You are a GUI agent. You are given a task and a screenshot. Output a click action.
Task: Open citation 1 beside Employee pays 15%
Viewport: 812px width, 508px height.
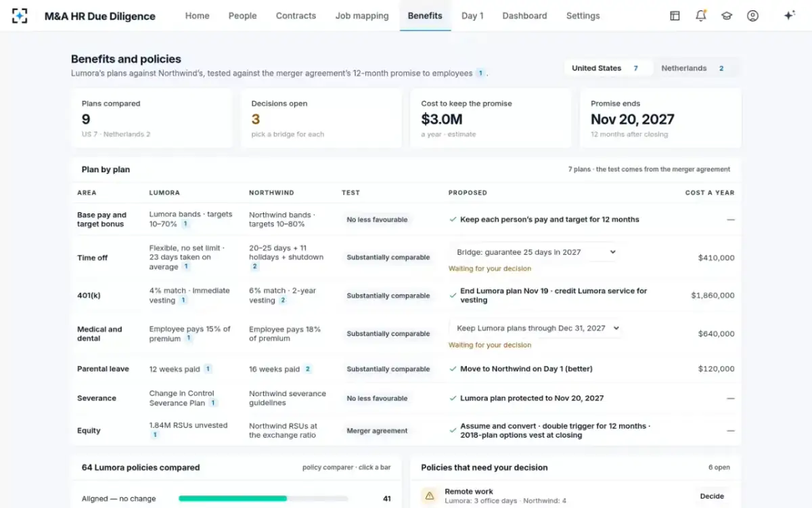(189, 339)
